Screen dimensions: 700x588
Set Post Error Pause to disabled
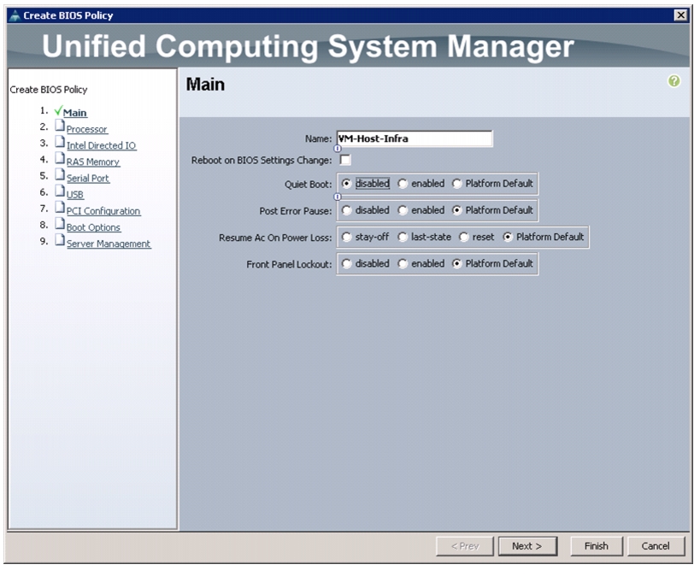coord(346,210)
